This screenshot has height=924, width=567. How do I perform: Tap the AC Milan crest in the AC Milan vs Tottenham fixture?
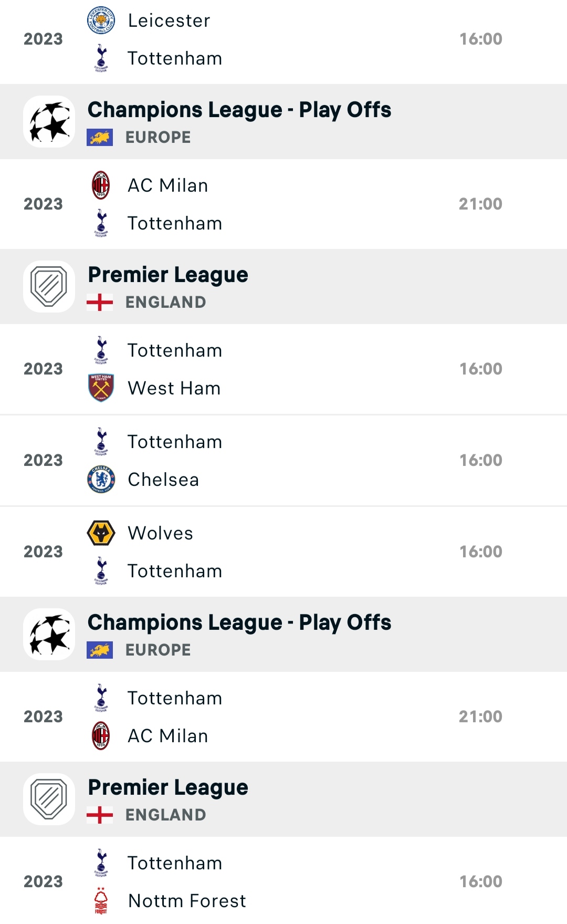[x=101, y=185]
